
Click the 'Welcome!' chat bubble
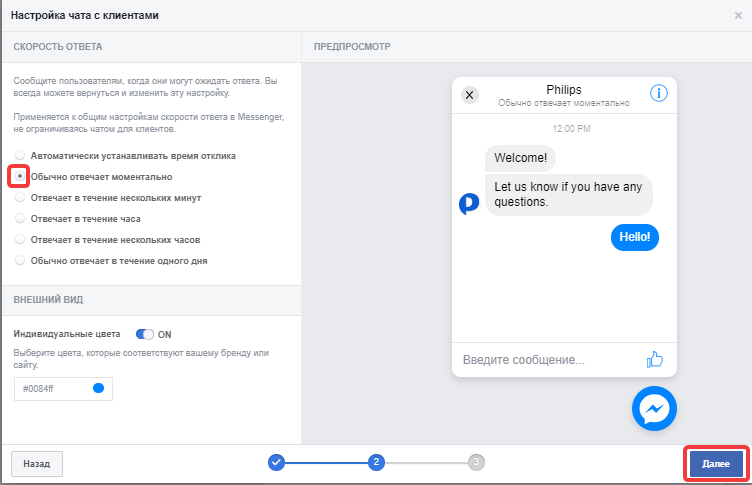point(520,158)
